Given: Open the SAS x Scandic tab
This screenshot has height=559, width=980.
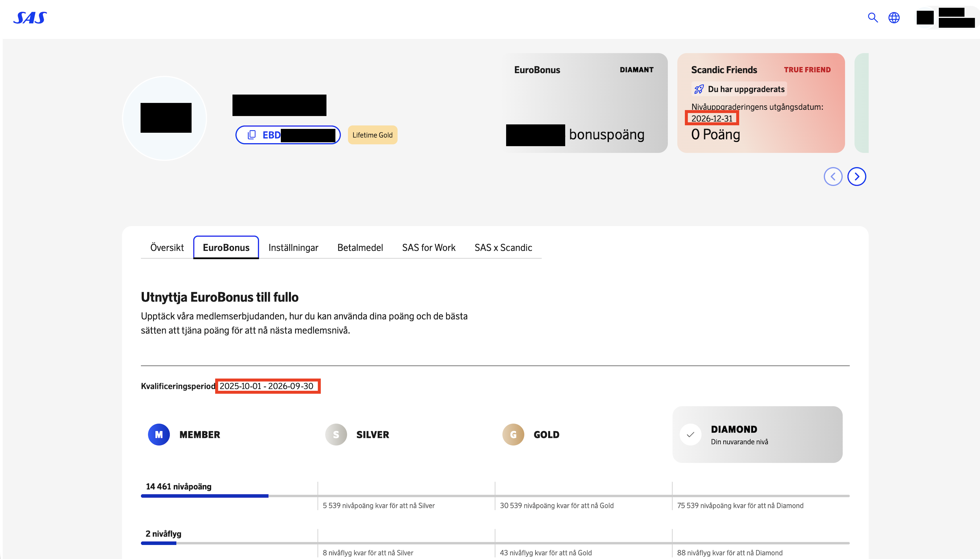Looking at the screenshot, I should (x=503, y=248).
